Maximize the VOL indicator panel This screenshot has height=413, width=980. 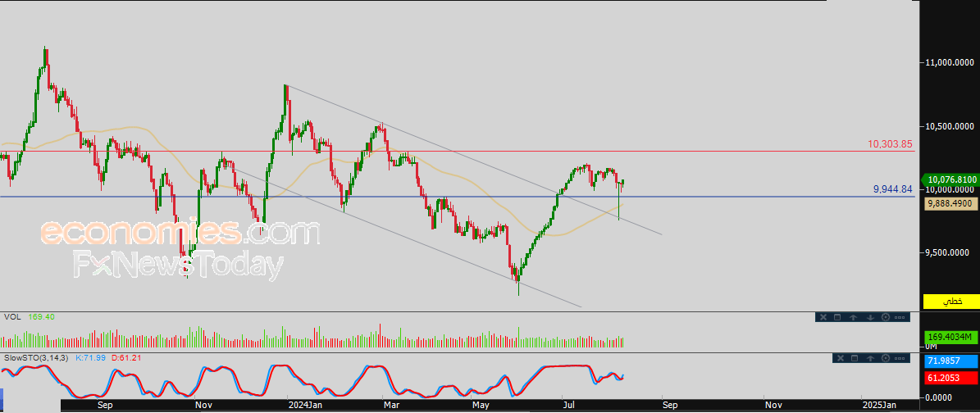(837, 317)
